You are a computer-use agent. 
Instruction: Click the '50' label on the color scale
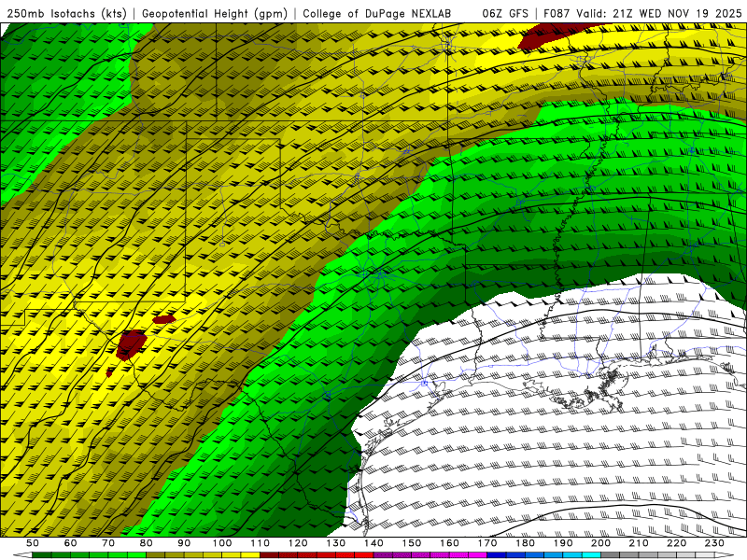tap(33, 543)
